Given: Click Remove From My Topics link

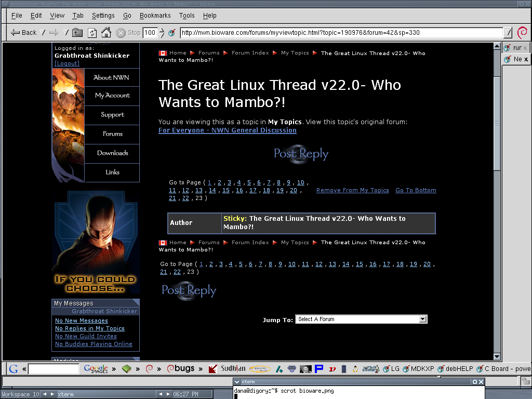Looking at the screenshot, I should (x=353, y=190).
